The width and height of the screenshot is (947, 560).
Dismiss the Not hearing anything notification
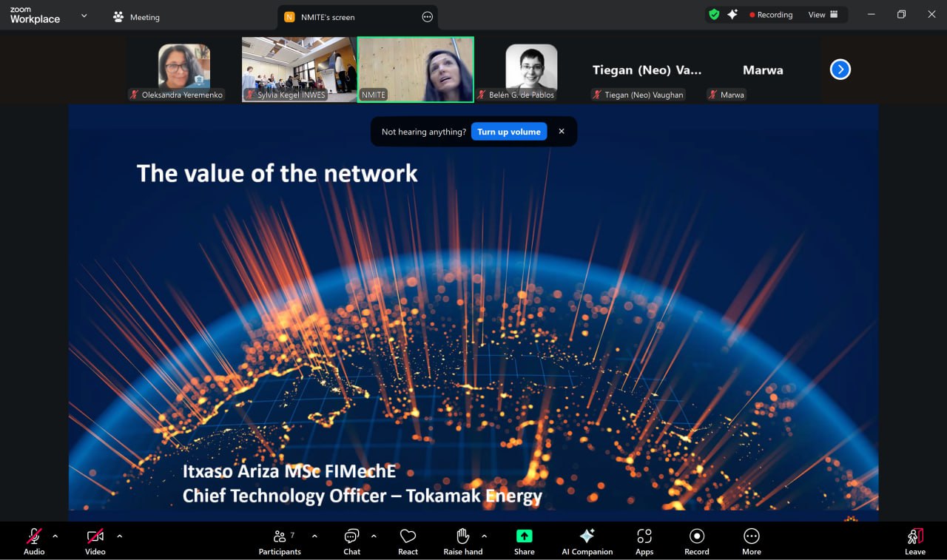(562, 132)
